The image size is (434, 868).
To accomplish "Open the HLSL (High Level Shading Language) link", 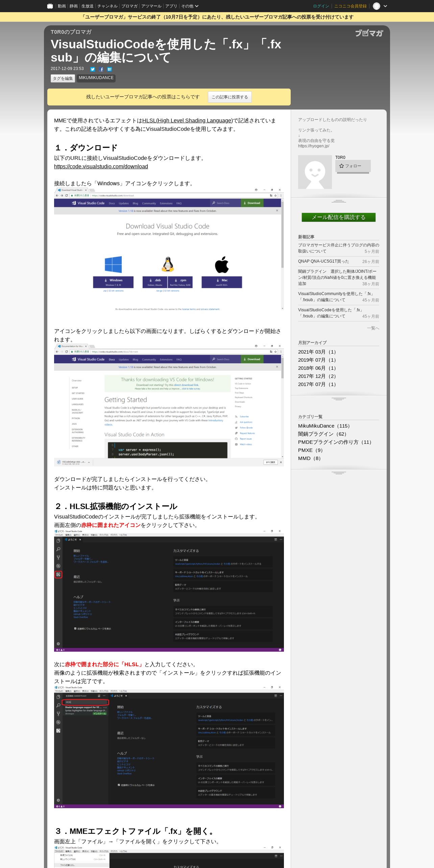I will pos(188,121).
